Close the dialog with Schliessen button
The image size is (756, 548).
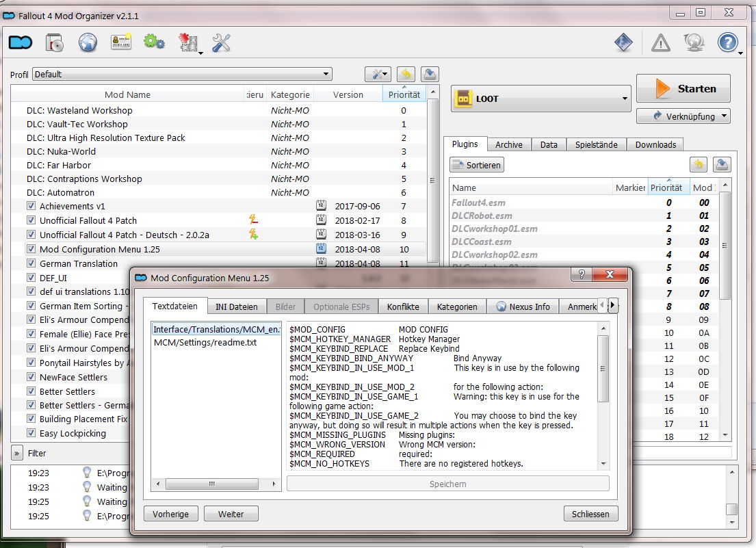(590, 514)
